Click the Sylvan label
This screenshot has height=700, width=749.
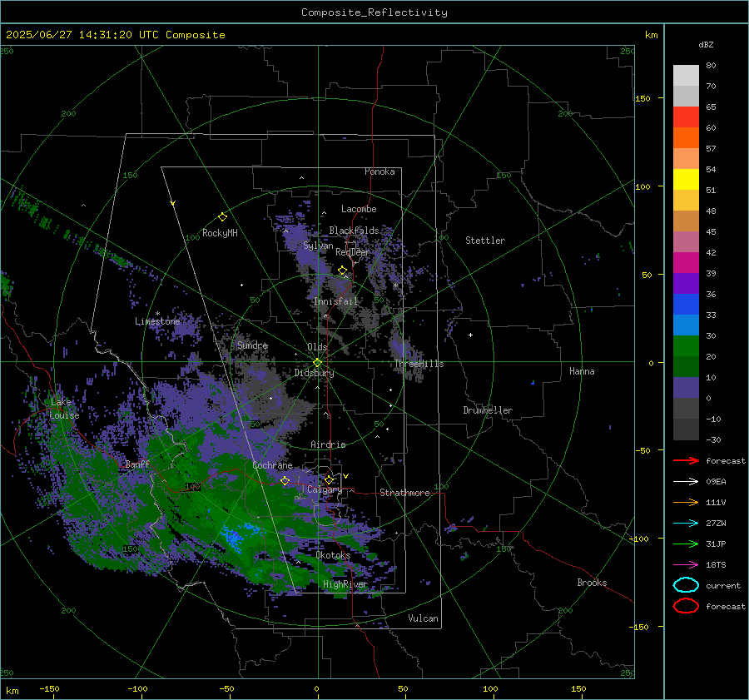pyautogui.click(x=318, y=246)
